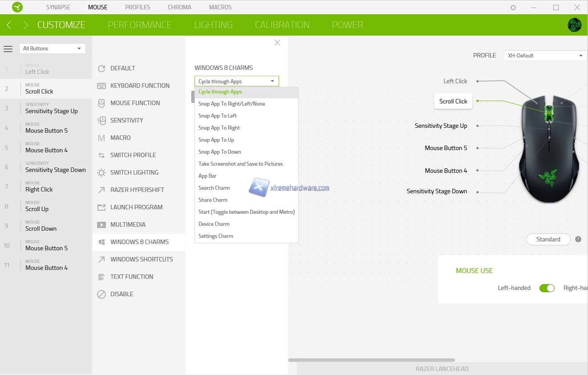Click the horizontal scrollbar at the bottom
Screen dimensions: 588x375
point(371,360)
